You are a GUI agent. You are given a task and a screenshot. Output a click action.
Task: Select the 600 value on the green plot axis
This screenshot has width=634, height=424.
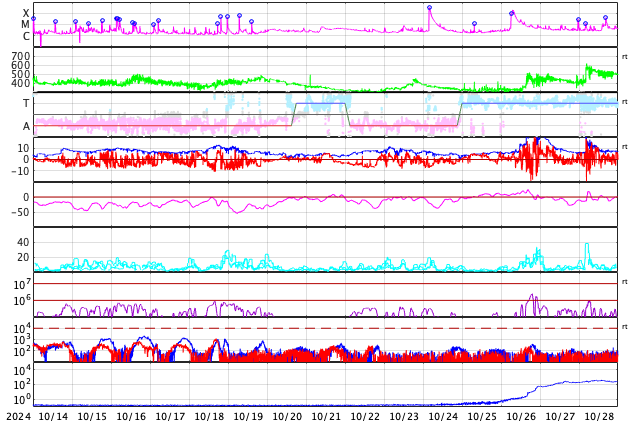(21, 65)
